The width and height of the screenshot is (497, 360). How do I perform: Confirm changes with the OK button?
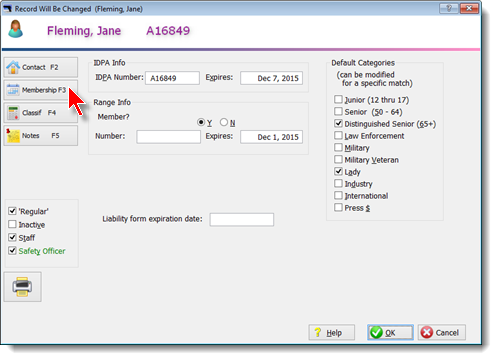[390, 332]
